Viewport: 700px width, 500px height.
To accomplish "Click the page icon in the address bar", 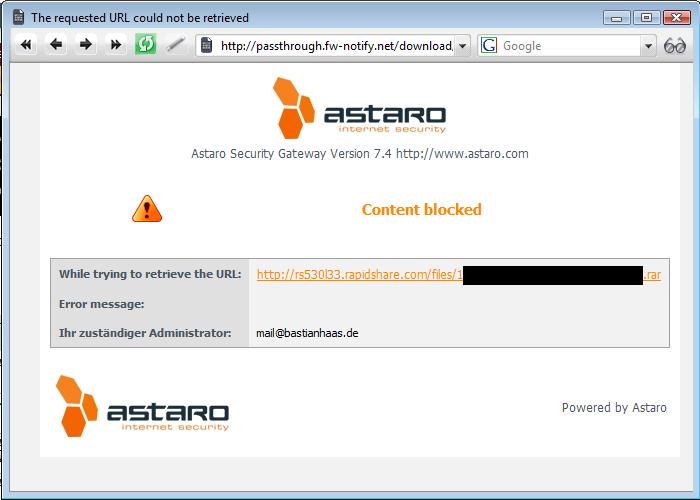I will [206, 45].
